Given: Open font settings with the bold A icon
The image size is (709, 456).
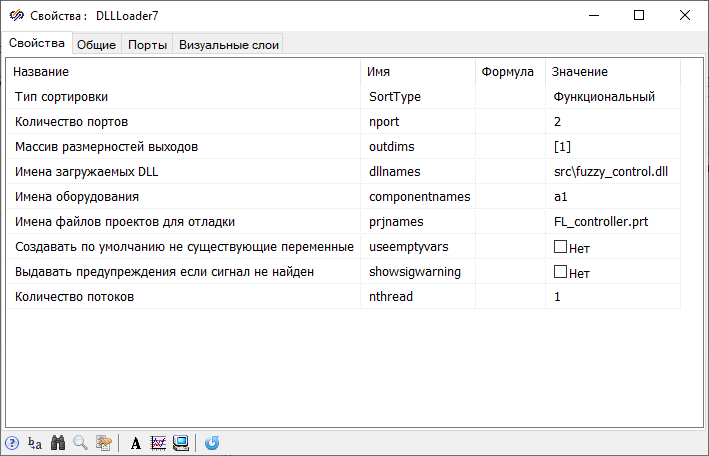Looking at the screenshot, I should pyautogui.click(x=136, y=443).
